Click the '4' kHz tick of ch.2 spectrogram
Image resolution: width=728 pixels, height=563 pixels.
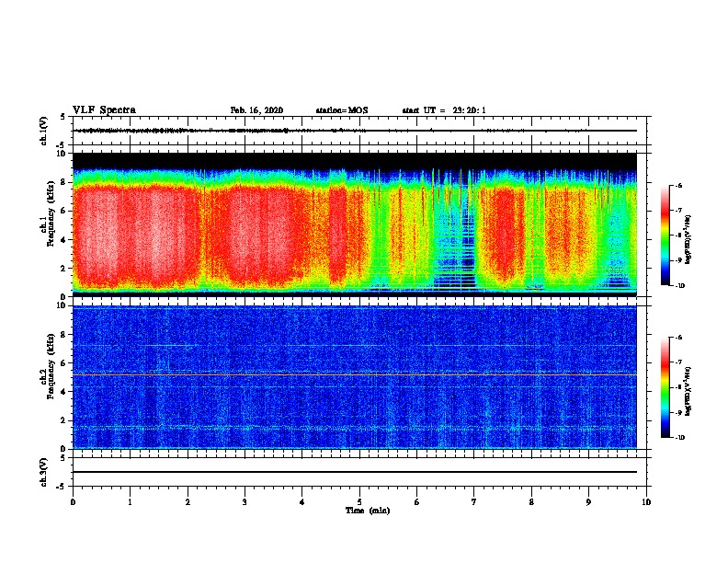(x=64, y=392)
